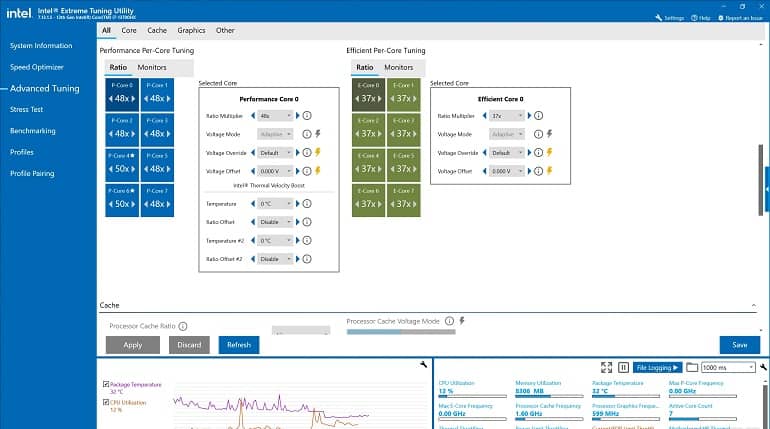Toggle CPU Utilization graph checkbox
Viewport: 770px width, 429px height.
click(106, 402)
